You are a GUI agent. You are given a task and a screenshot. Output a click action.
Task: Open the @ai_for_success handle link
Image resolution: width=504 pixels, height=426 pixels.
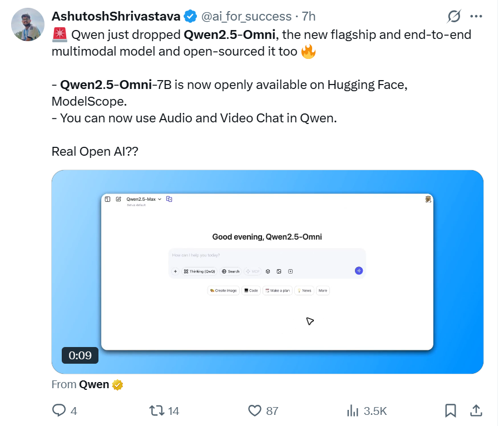pos(246,16)
